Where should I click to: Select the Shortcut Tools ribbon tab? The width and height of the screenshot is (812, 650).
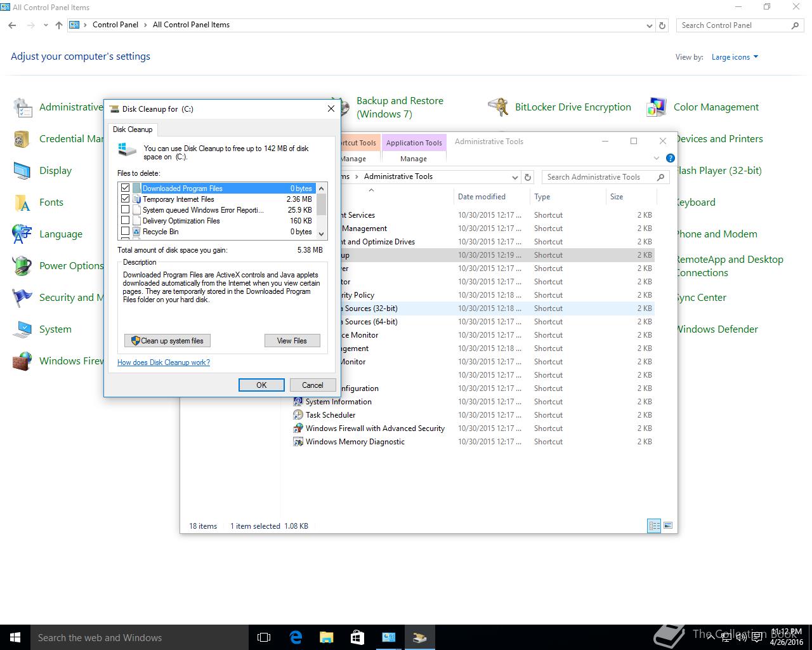(360, 143)
